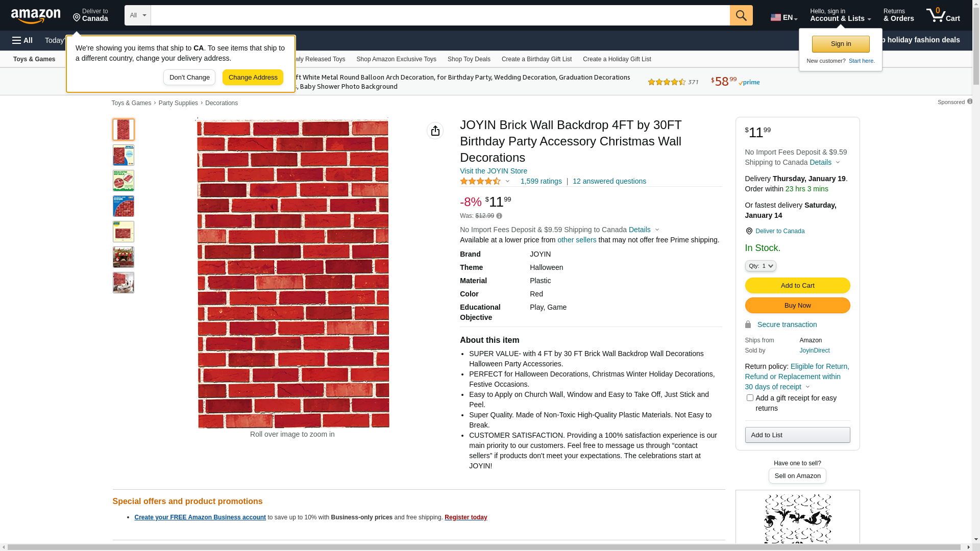
Task: Open the All hamburger menu
Action: [22, 40]
